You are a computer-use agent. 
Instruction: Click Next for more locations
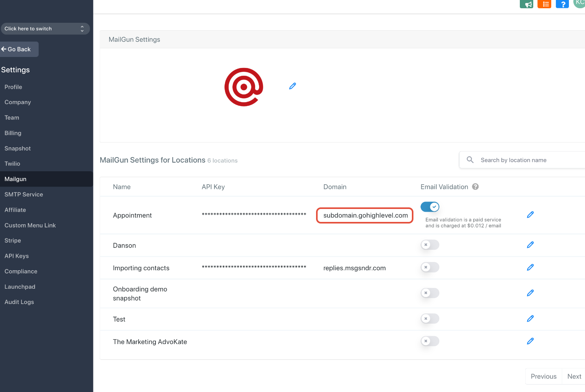pos(574,376)
